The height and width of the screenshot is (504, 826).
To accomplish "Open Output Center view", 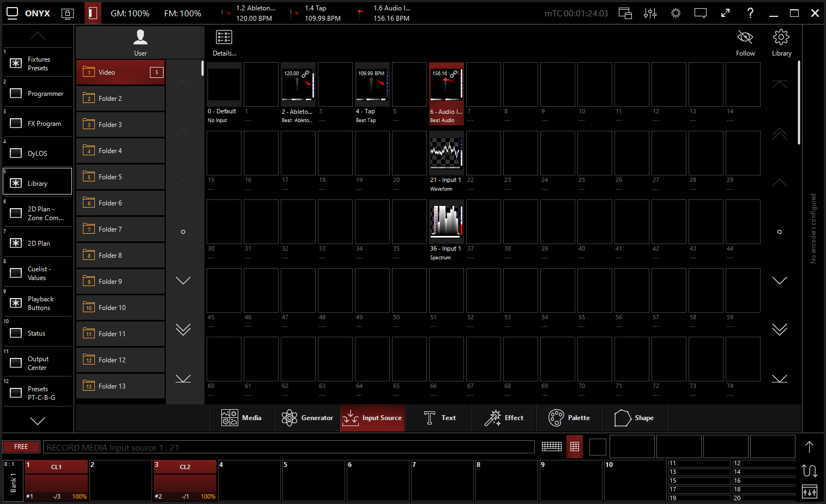I will pos(38,363).
